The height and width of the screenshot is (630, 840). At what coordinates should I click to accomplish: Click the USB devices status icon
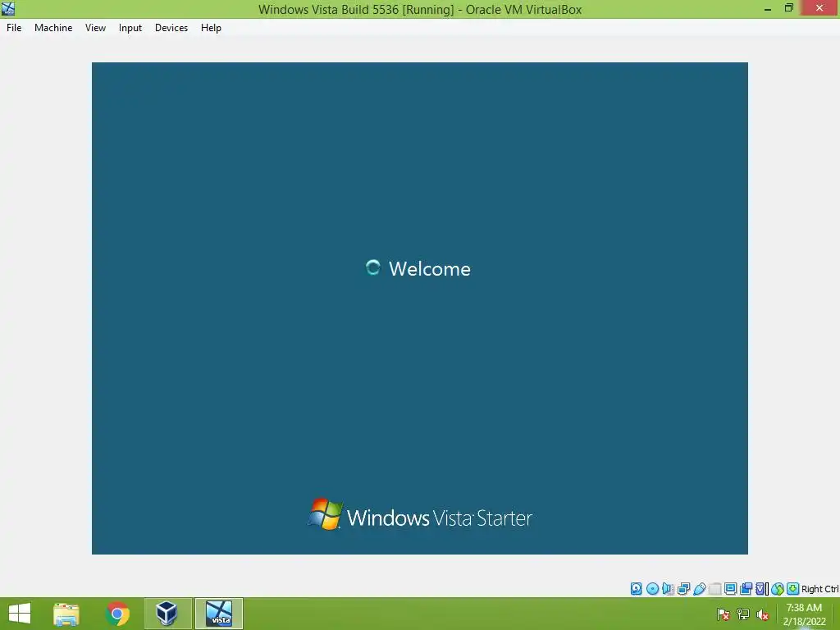(x=699, y=589)
